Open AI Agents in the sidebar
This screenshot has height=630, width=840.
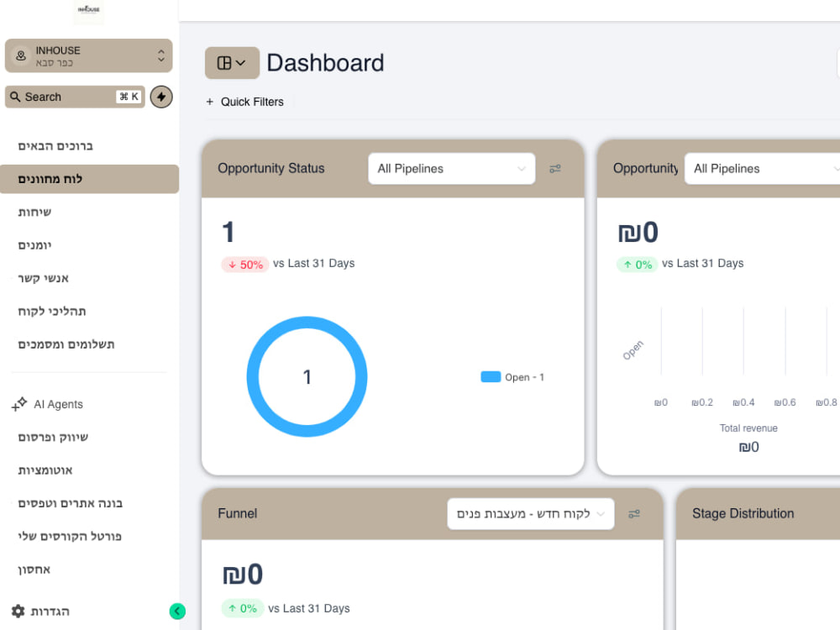point(59,405)
